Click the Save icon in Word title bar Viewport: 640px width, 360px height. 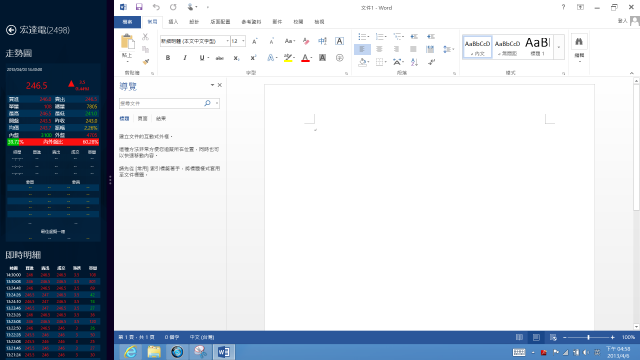139,7
